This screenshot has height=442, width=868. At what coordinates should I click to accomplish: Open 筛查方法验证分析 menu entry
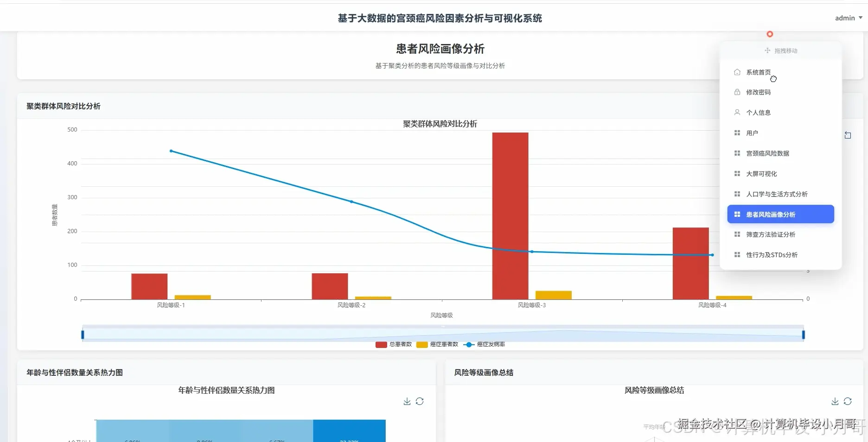(x=780, y=234)
